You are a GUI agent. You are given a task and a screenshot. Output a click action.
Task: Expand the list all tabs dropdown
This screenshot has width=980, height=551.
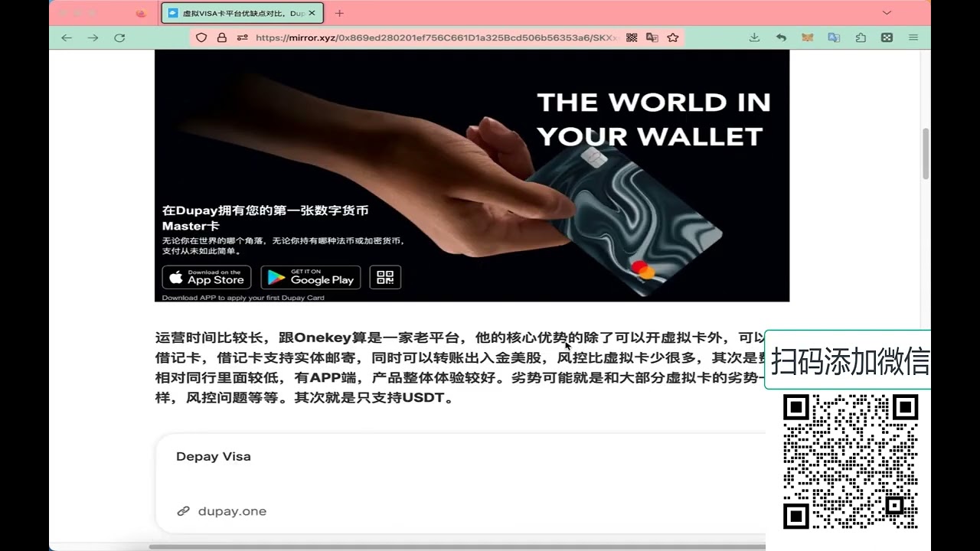[x=887, y=13]
